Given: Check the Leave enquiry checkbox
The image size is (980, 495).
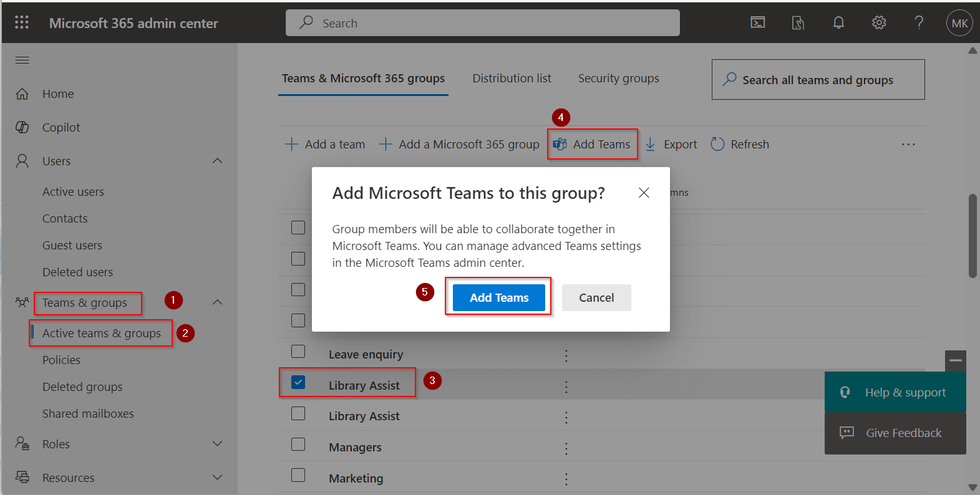Looking at the screenshot, I should pyautogui.click(x=298, y=351).
